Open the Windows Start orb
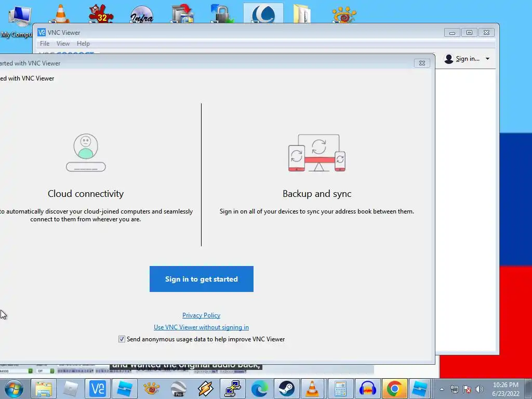This screenshot has height=399, width=532. [14, 389]
